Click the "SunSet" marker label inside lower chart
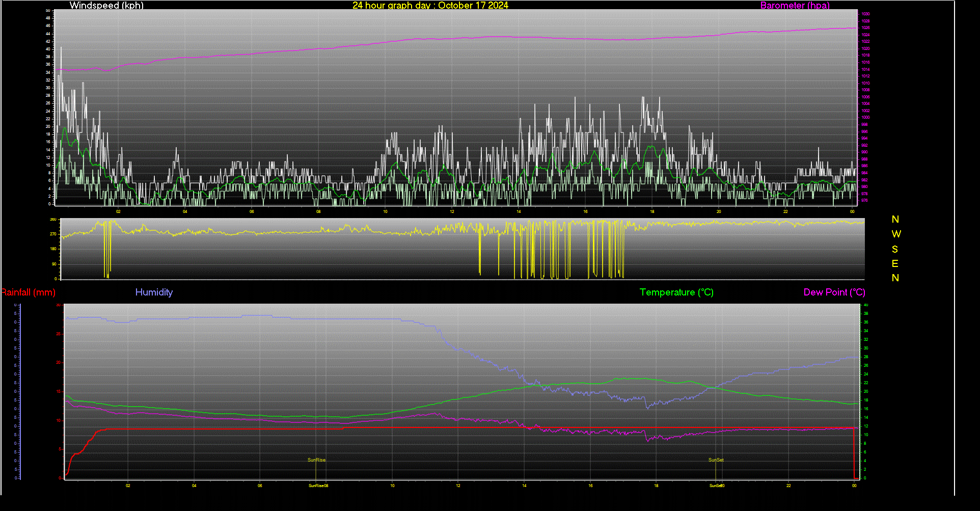This screenshot has height=511, width=980. pyautogui.click(x=716, y=460)
